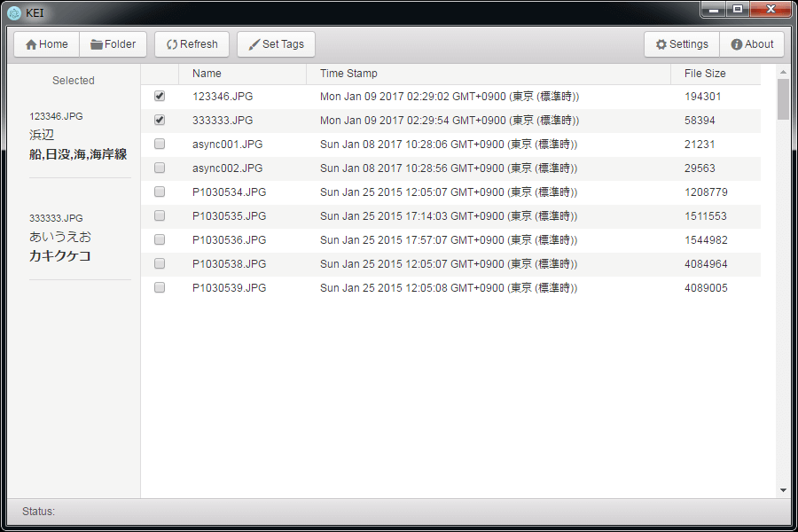The image size is (798, 532).
Task: Select file name P1030536.JPG
Action: click(x=229, y=239)
